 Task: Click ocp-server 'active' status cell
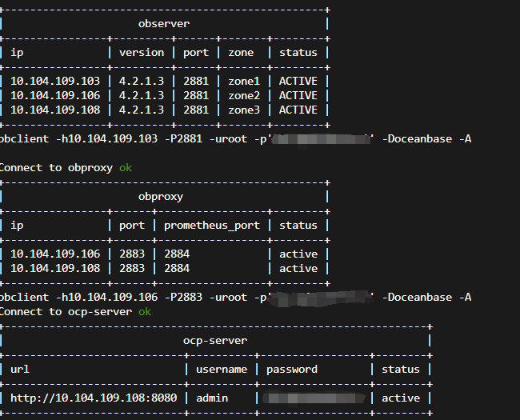point(401,398)
